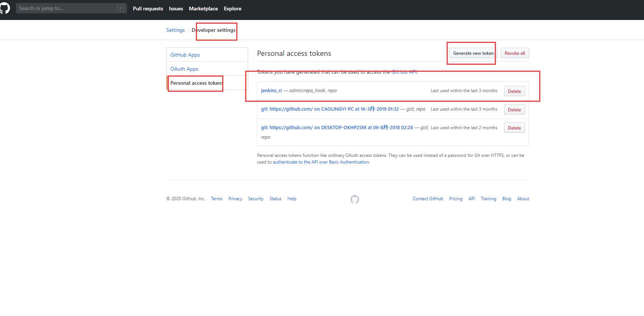Open the DESKTOP-OKHP2SM git token link

[337, 127]
